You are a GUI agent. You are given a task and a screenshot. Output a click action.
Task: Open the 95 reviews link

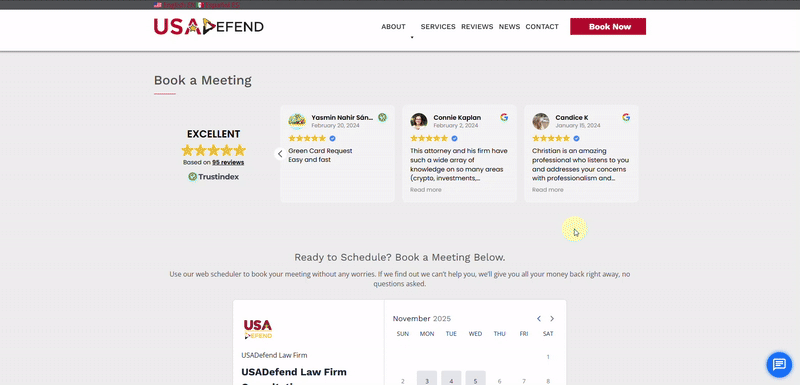pyautogui.click(x=228, y=162)
